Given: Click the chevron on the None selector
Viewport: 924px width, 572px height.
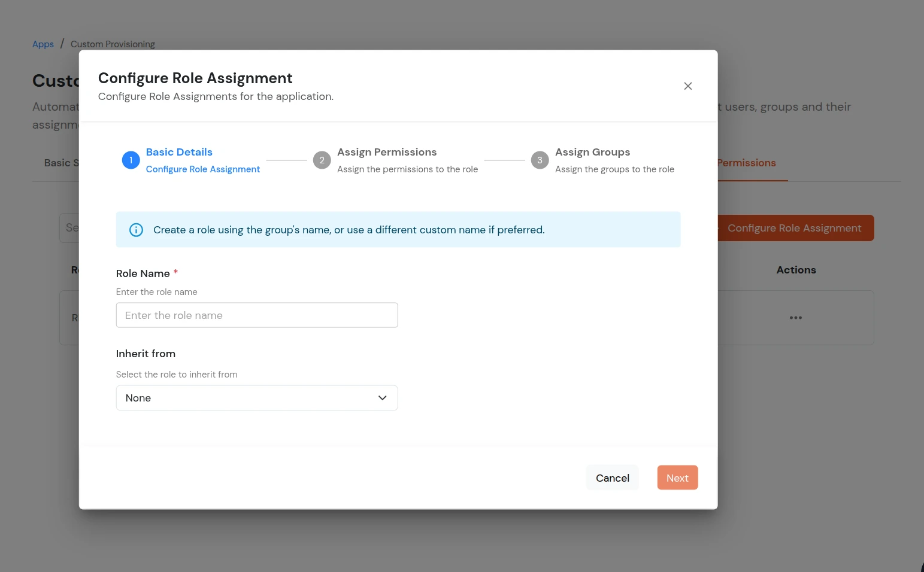Looking at the screenshot, I should [382, 397].
